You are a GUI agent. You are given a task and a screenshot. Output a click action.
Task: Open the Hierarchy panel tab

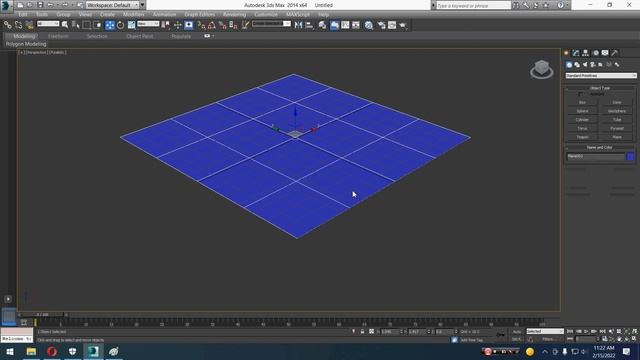[x=586, y=53]
